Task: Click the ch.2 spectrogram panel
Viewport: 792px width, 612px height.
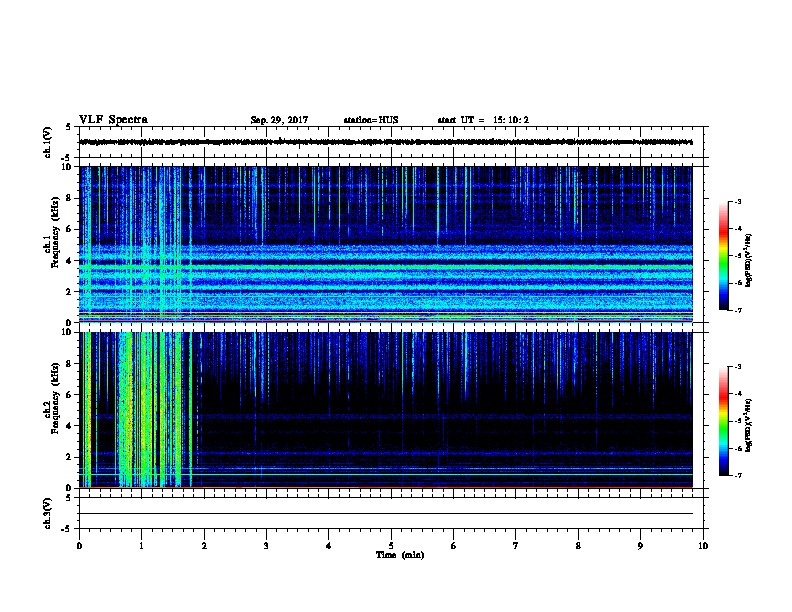Action: coord(386,410)
